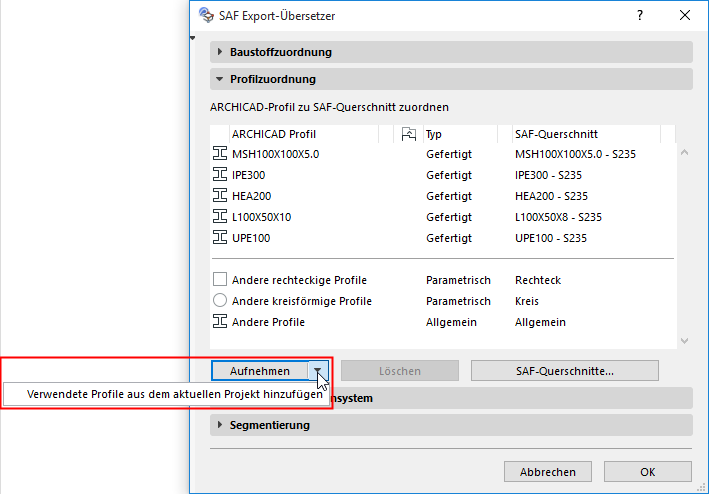
Task: Click the Andere kreisförmige Profile circle icon
Action: coord(220,301)
